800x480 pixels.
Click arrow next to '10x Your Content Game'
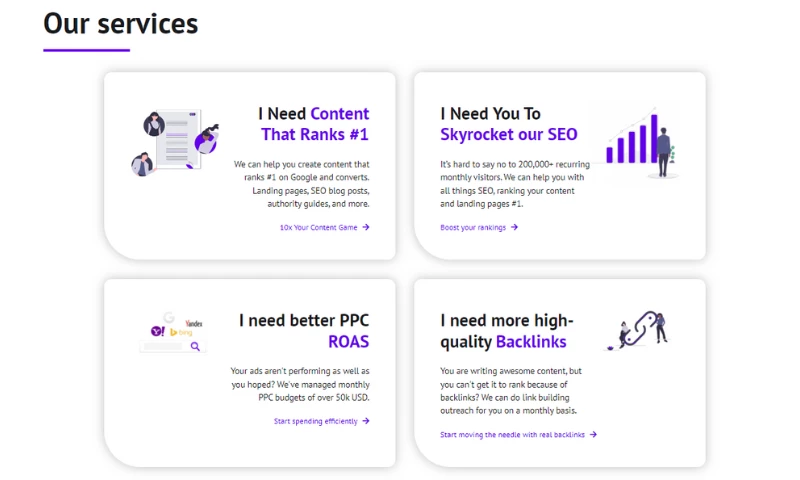point(366,227)
